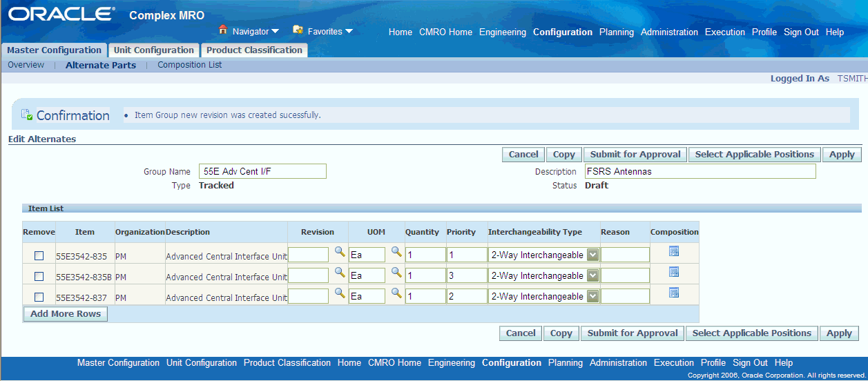Open CMRO Home in top navigation
This screenshot has height=381, width=868.
[x=446, y=32]
